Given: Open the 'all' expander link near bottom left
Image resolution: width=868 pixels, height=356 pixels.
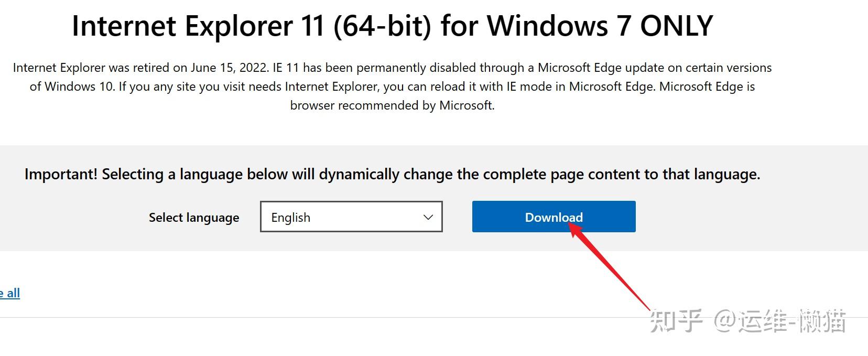Looking at the screenshot, I should tap(9, 293).
